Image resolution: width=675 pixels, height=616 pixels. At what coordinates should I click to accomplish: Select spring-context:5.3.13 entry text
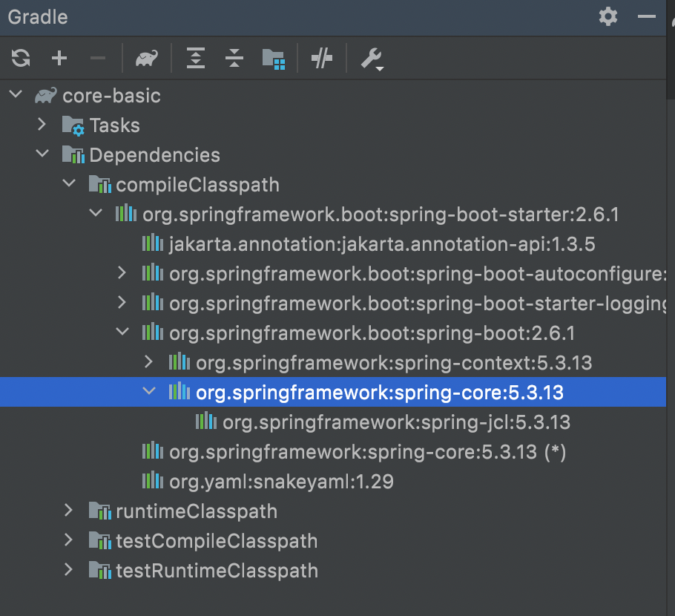click(x=394, y=364)
